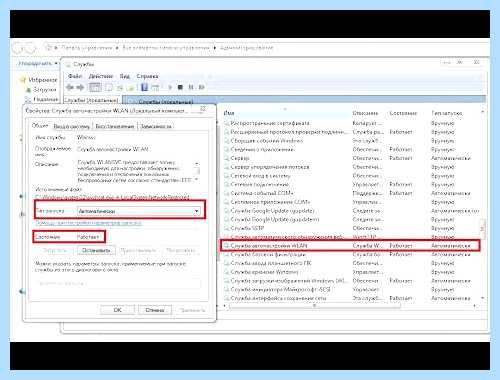Open the Действие menu
500x380 pixels.
point(101,76)
